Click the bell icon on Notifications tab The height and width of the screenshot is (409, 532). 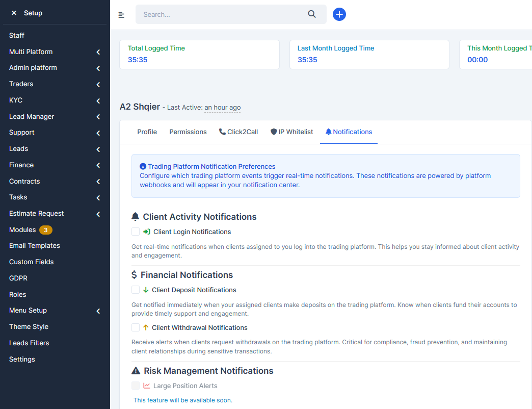[x=328, y=132]
